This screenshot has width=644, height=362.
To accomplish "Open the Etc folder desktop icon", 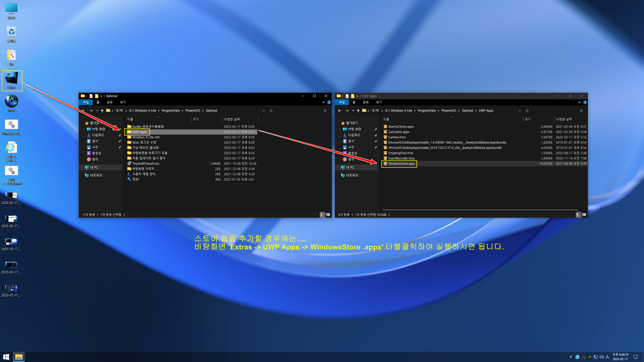I will (11, 58).
